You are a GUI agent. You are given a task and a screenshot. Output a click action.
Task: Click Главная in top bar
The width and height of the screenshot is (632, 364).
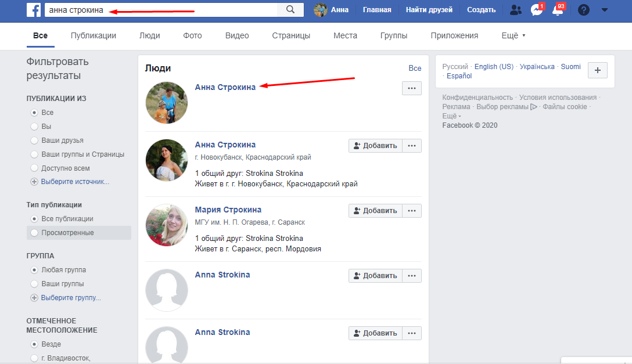coord(377,10)
